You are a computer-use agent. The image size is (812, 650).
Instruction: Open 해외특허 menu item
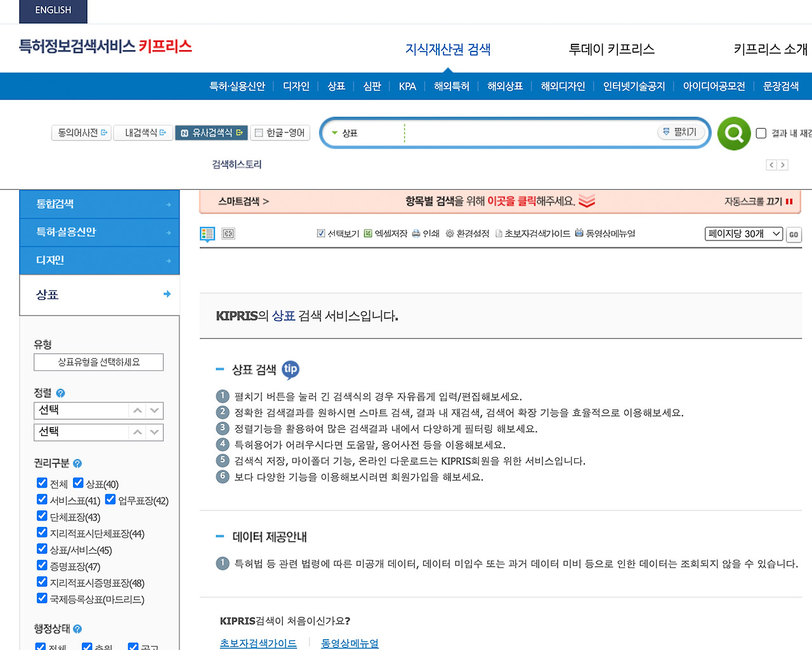pos(452,86)
